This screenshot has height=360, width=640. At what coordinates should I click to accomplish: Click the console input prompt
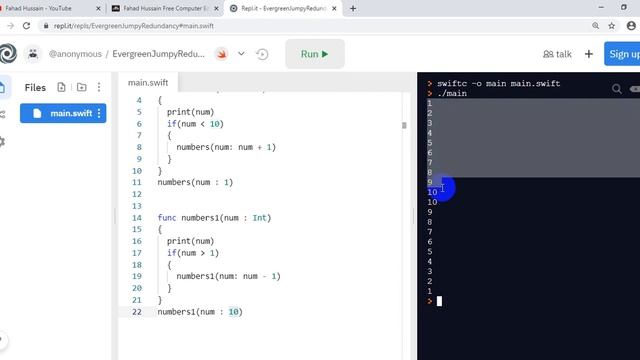coord(439,301)
